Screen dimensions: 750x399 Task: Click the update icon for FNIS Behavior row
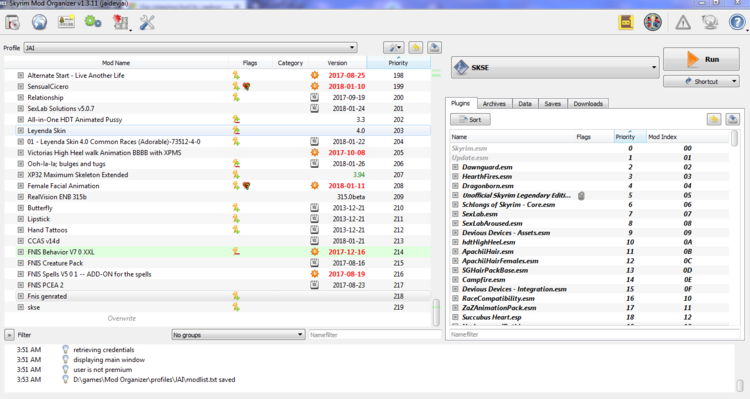click(314, 252)
